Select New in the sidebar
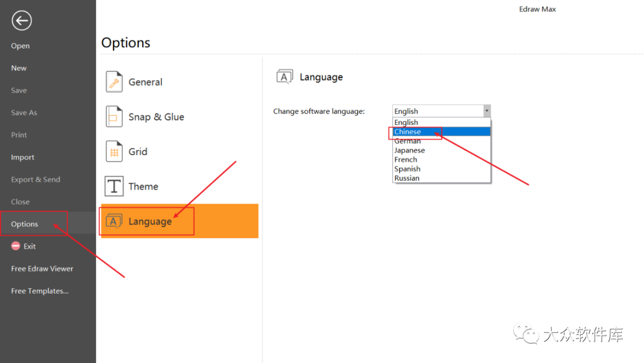This screenshot has width=644, height=363. 19,68
